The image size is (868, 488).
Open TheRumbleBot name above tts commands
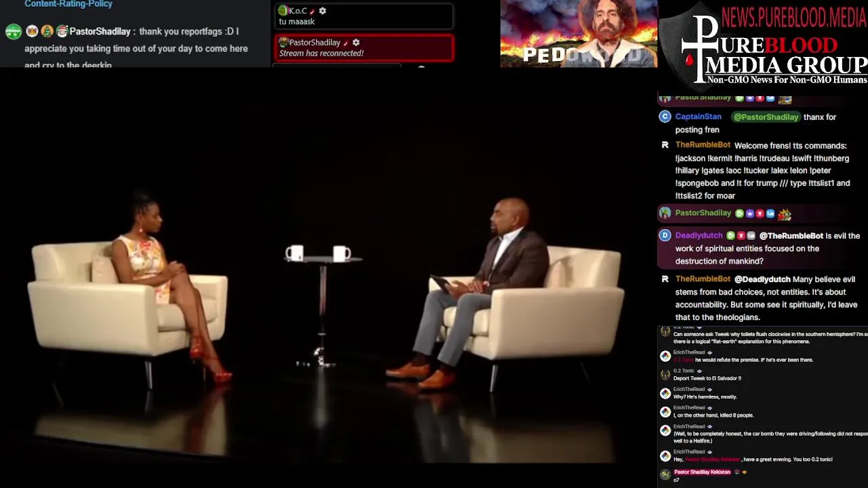click(703, 145)
